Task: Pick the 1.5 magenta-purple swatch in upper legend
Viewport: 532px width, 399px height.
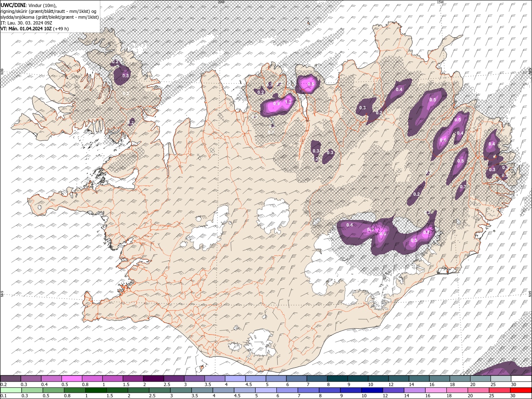Action: tap(133, 379)
